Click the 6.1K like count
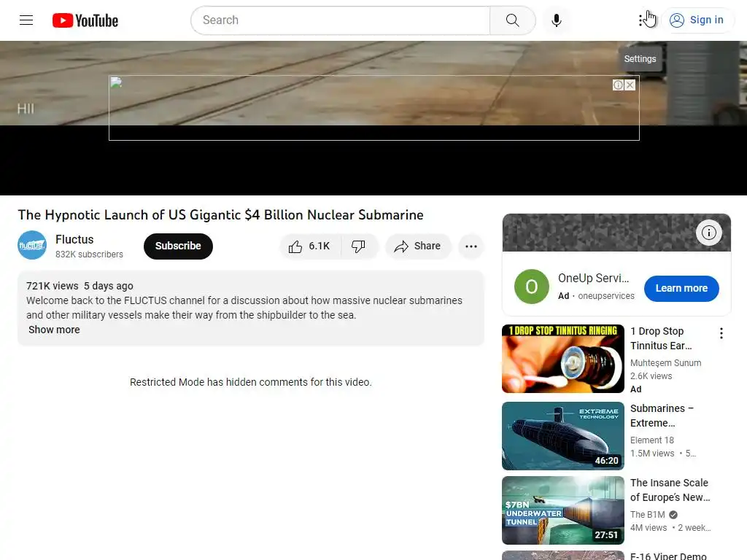This screenshot has width=747, height=560. (320, 246)
